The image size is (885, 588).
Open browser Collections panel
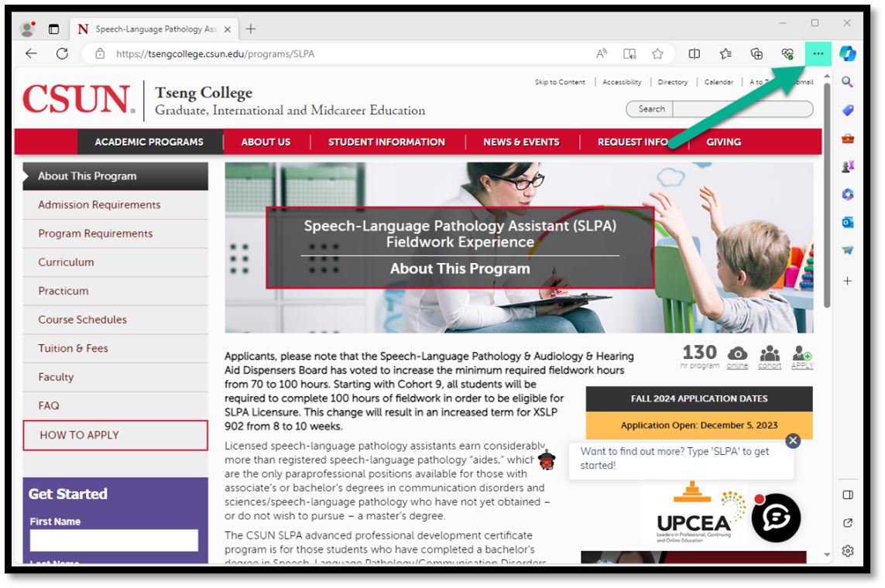[x=756, y=53]
